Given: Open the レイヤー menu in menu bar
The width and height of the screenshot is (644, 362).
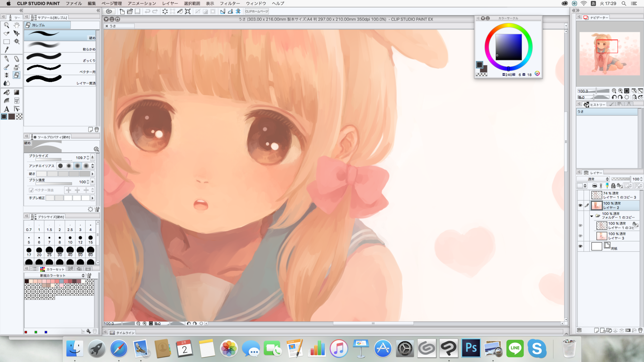Looking at the screenshot, I should [x=170, y=3].
